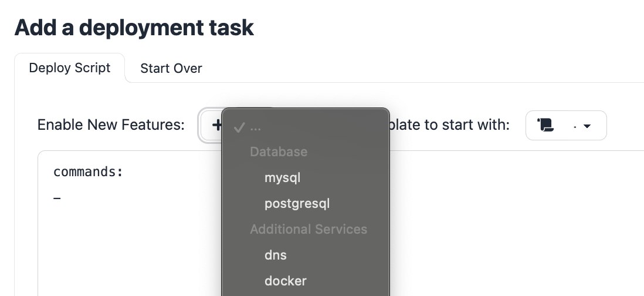This screenshot has width=644, height=296.
Task: Click the script scroll template icon
Action: click(x=545, y=125)
